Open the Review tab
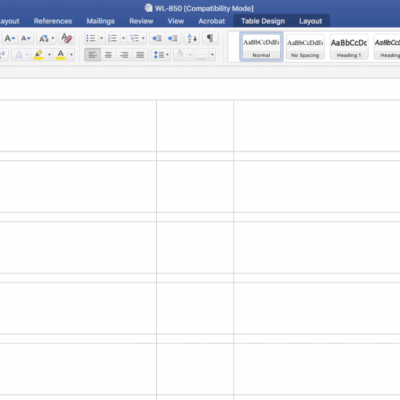This screenshot has width=400, height=400. tap(141, 21)
